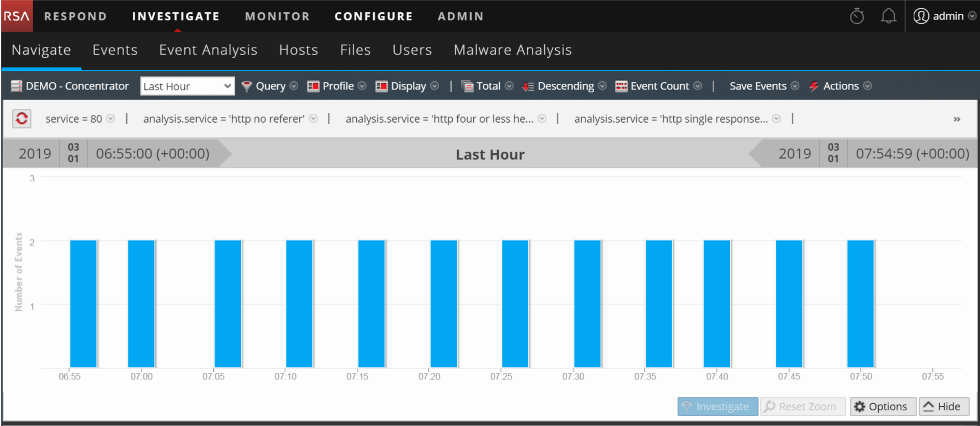The width and height of the screenshot is (980, 426).
Task: Open the notifications bell
Action: (888, 16)
